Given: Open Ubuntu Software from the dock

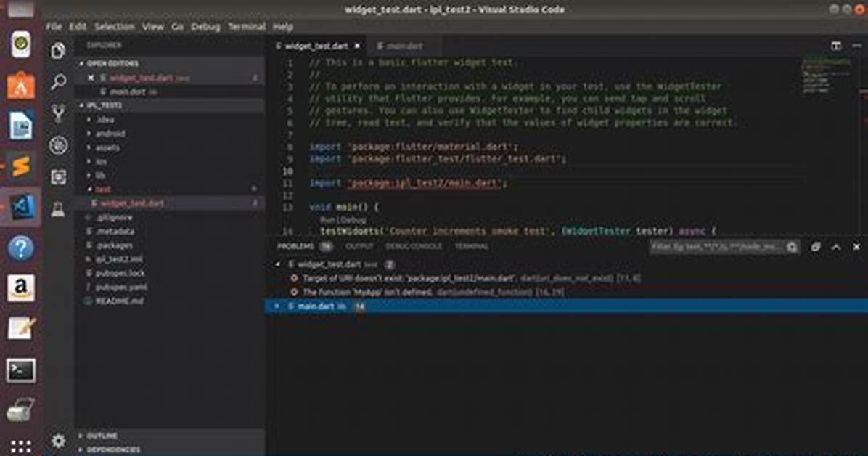Looking at the screenshot, I should coord(20,86).
